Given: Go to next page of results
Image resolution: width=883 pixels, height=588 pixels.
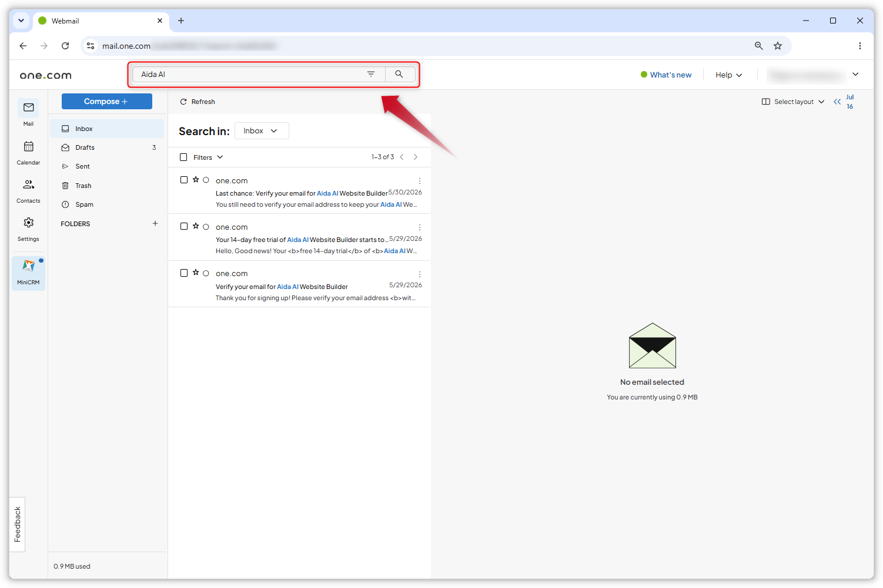Looking at the screenshot, I should click(416, 157).
